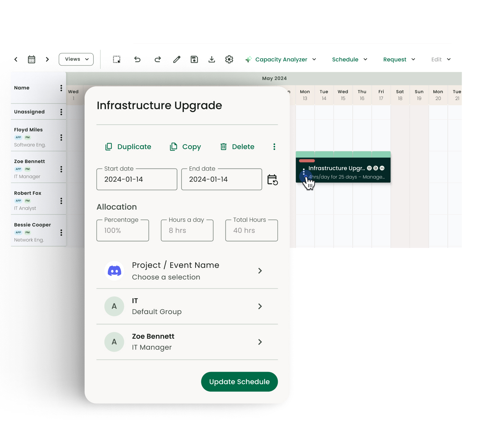Open Name column options menu
This screenshot has width=485, height=448.
click(61, 88)
